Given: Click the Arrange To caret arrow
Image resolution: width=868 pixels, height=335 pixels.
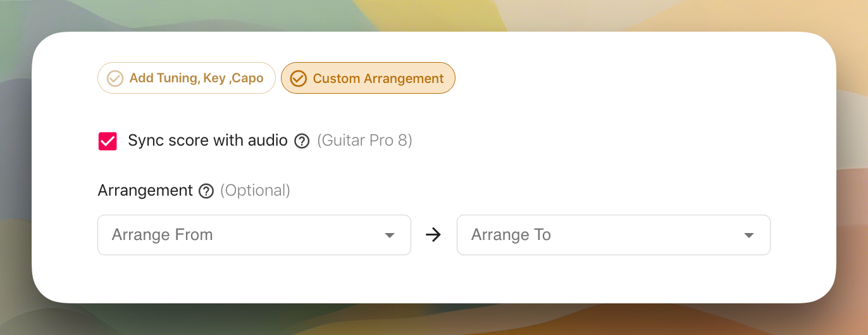Looking at the screenshot, I should click(x=749, y=236).
